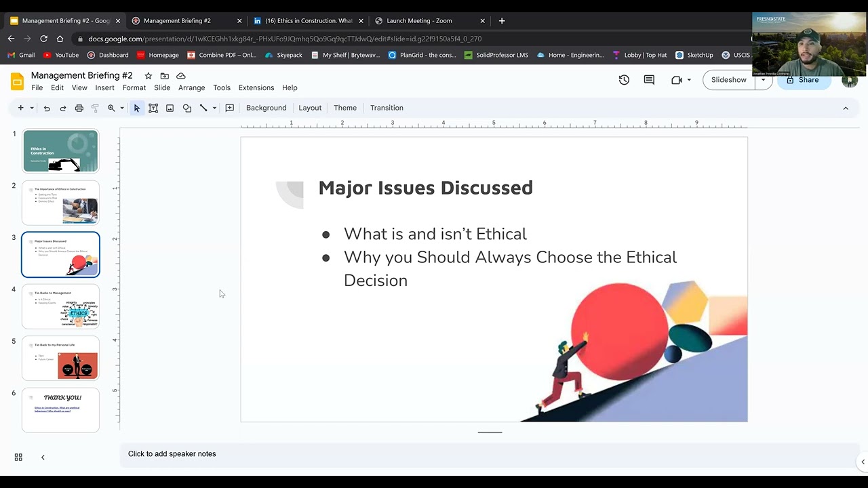Select the shape tool icon
Viewport: 868px width, 488px height.
(186, 108)
